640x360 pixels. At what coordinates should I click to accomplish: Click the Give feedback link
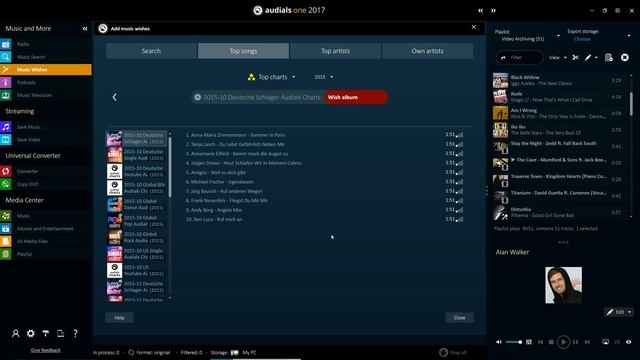click(x=46, y=350)
